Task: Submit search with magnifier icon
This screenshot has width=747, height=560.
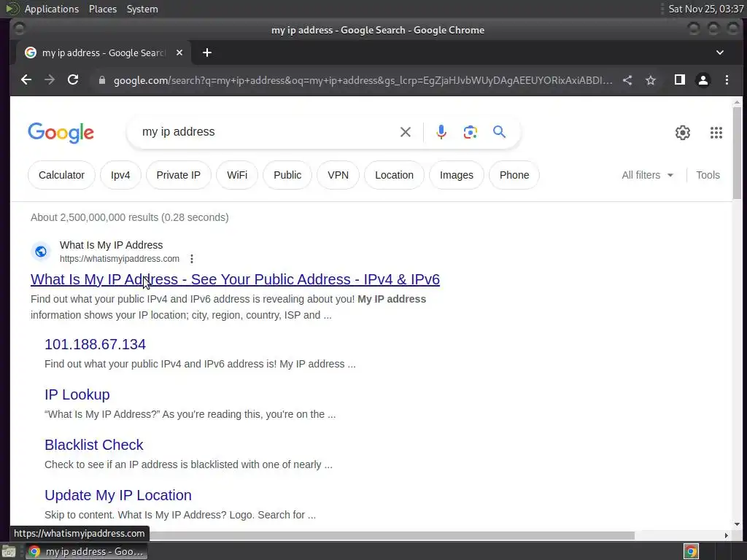Action: [x=499, y=132]
